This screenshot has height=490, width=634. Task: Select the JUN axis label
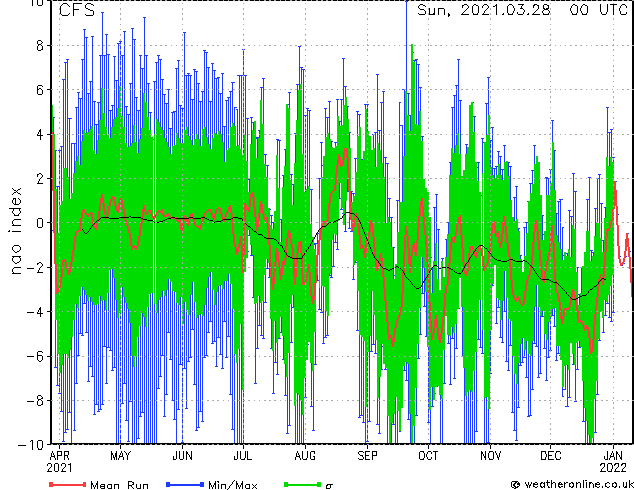point(182,456)
